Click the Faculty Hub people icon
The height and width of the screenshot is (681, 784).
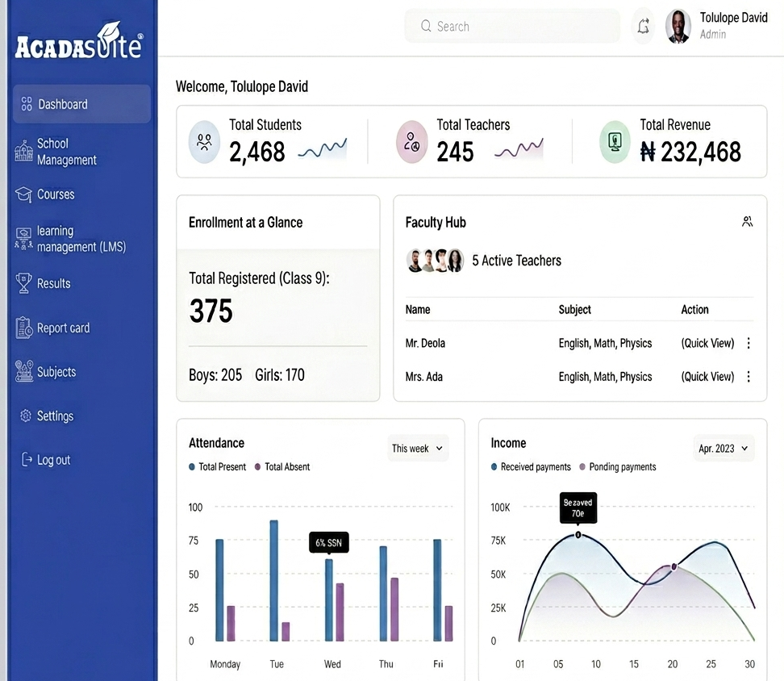(748, 222)
